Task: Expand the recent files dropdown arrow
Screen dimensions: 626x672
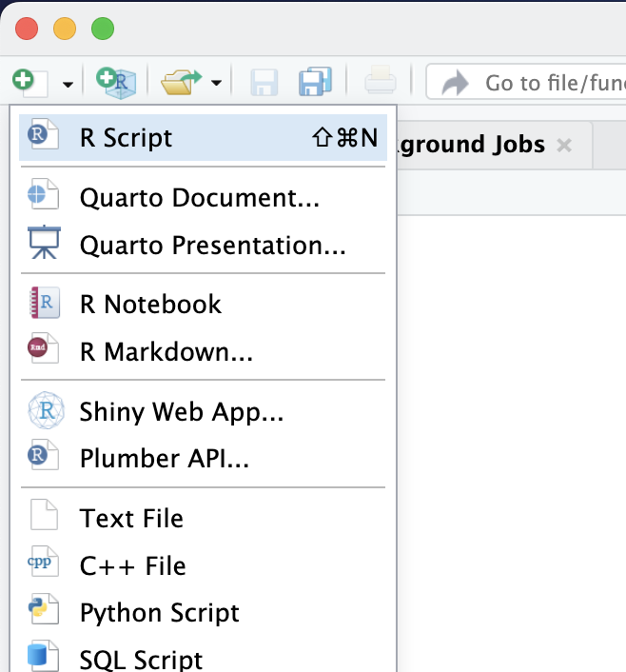Action: [216, 83]
